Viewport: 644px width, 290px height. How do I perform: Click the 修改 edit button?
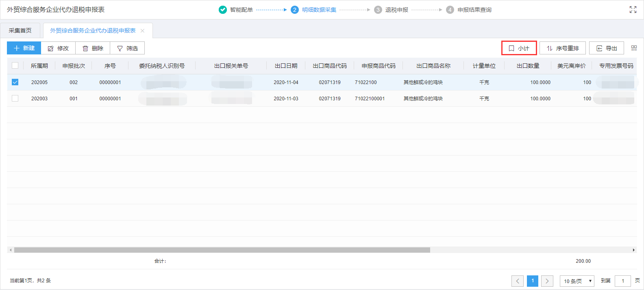point(58,48)
